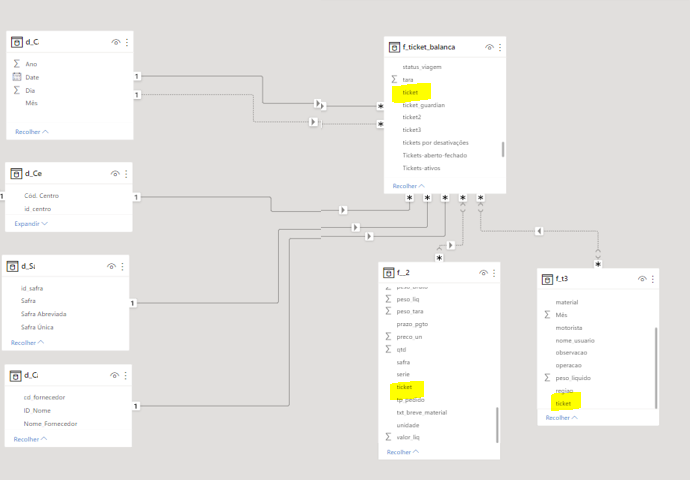Select the ticket_guardian field
Screen dimensions: 690x480
pyautogui.click(x=423, y=105)
